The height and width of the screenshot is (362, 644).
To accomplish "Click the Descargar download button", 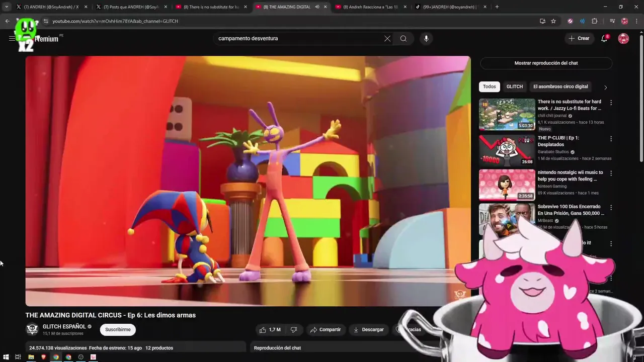I will point(368,329).
